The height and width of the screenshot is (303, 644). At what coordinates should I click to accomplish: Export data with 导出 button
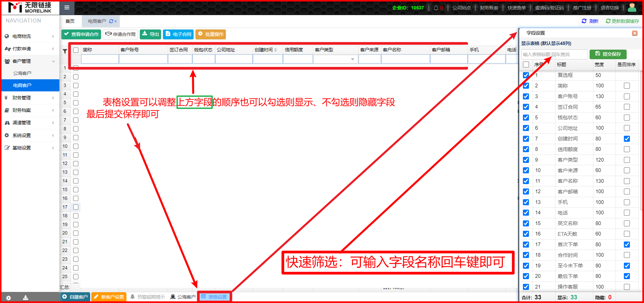pyautogui.click(x=151, y=34)
